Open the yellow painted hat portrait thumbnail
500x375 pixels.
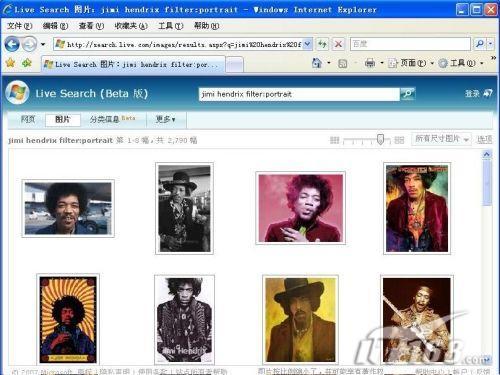(300, 320)
